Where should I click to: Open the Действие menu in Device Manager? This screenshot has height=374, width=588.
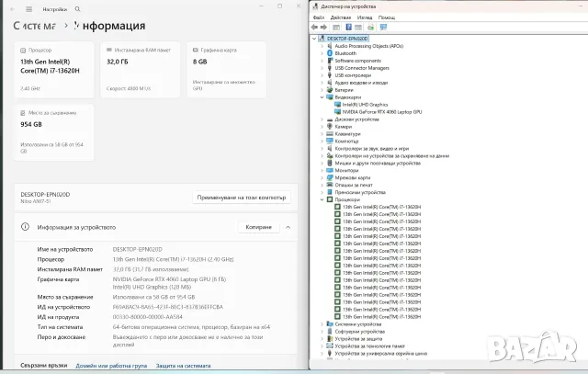pyautogui.click(x=341, y=17)
